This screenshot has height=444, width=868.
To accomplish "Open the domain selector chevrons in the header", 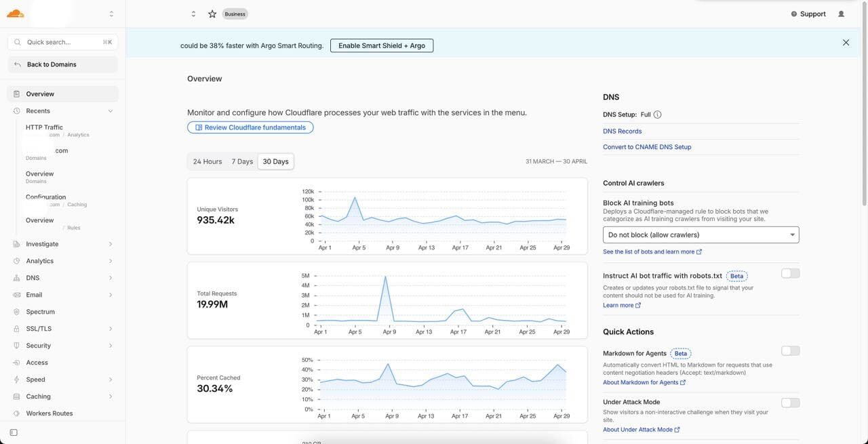I will (193, 14).
